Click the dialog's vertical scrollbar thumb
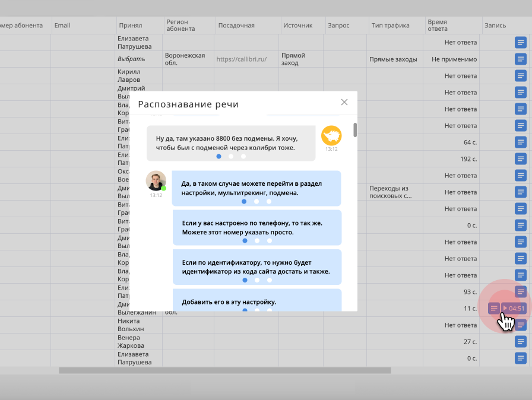This screenshot has width=532, height=400. point(355,130)
